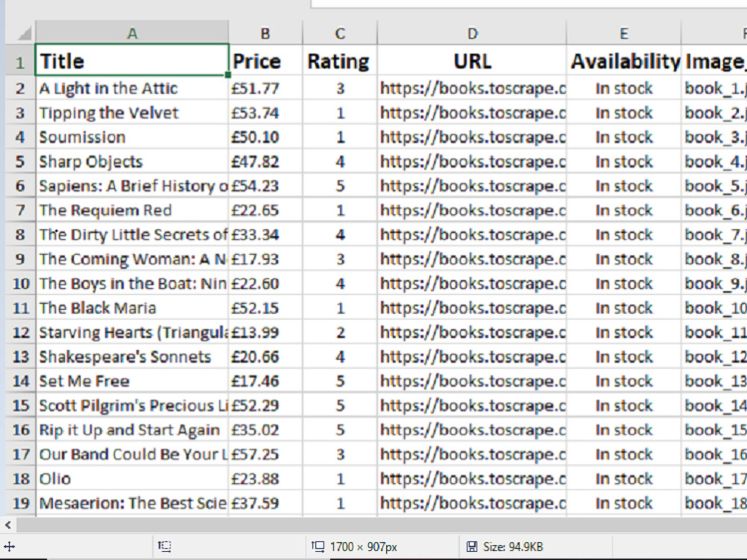Click the 'Mesaerion: The Best Scie' cell
The width and height of the screenshot is (747, 560).
tap(132, 503)
